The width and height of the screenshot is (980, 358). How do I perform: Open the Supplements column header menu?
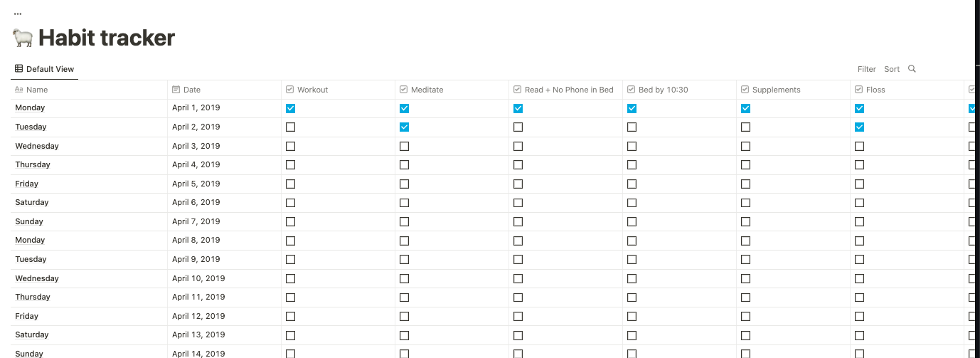point(776,90)
